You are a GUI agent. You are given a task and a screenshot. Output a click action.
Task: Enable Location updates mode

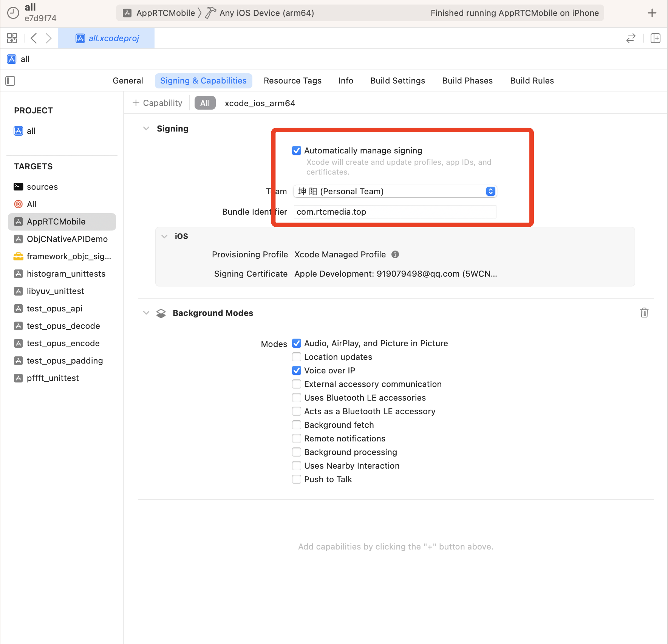point(297,357)
